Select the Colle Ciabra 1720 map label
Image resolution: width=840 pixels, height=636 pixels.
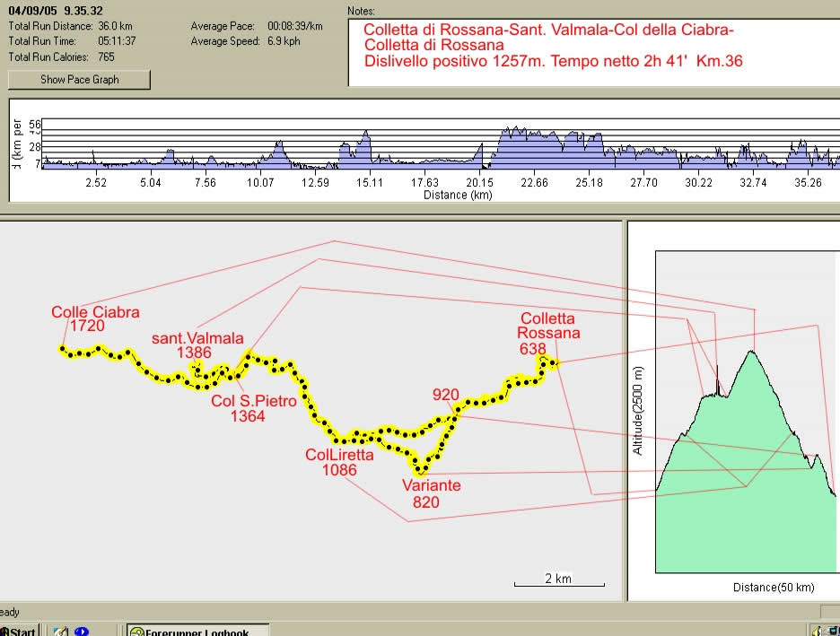coord(95,319)
